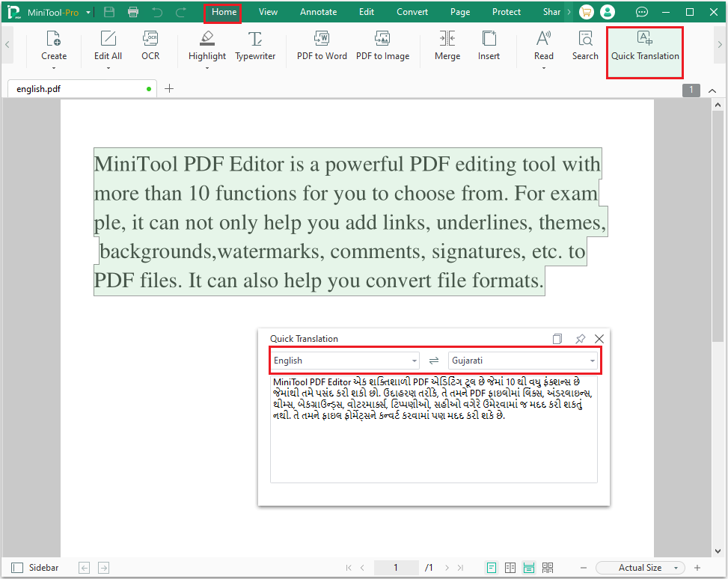Zoom in with plus button

pyautogui.click(x=697, y=568)
